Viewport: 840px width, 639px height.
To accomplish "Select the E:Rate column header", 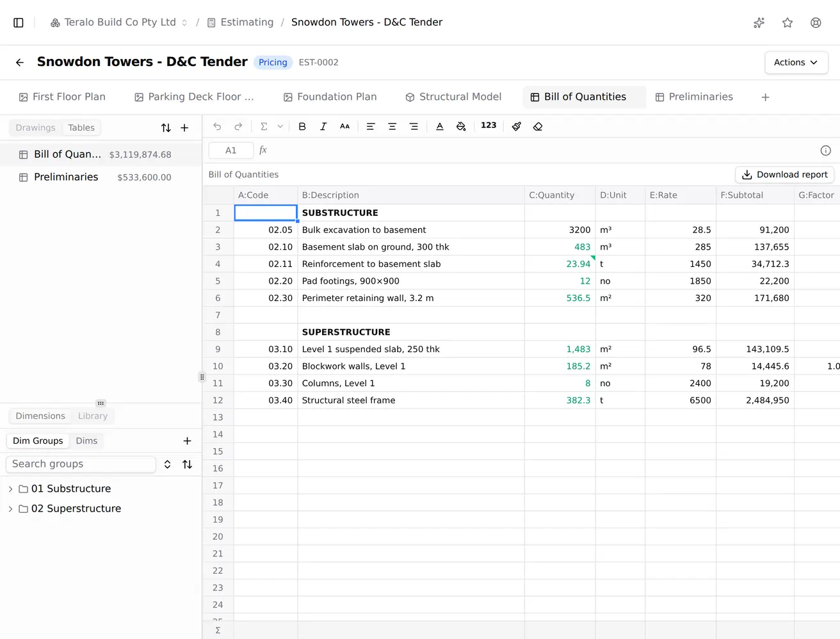I will pyautogui.click(x=681, y=195).
